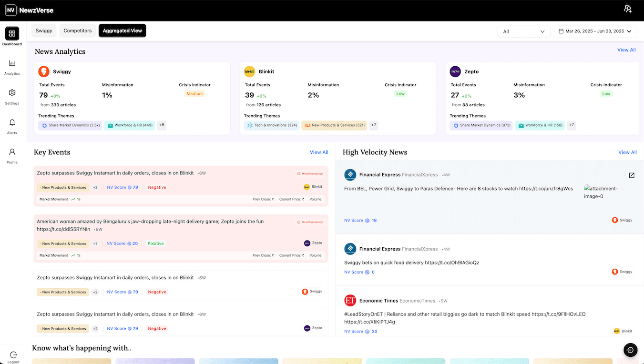
Task: Click the '#LeadStoryOnET' Economic Times post text
Action: 465,318
